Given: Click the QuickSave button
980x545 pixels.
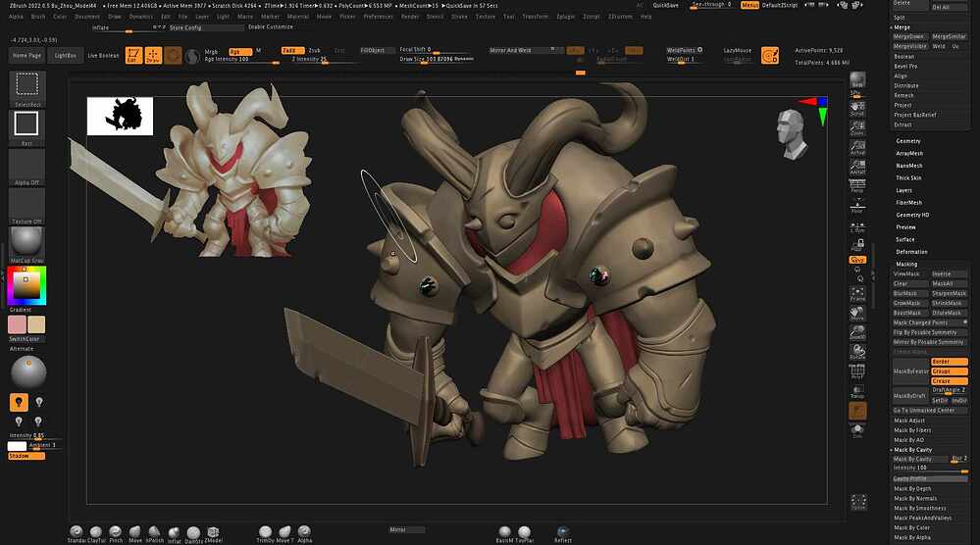Looking at the screenshot, I should point(666,5).
